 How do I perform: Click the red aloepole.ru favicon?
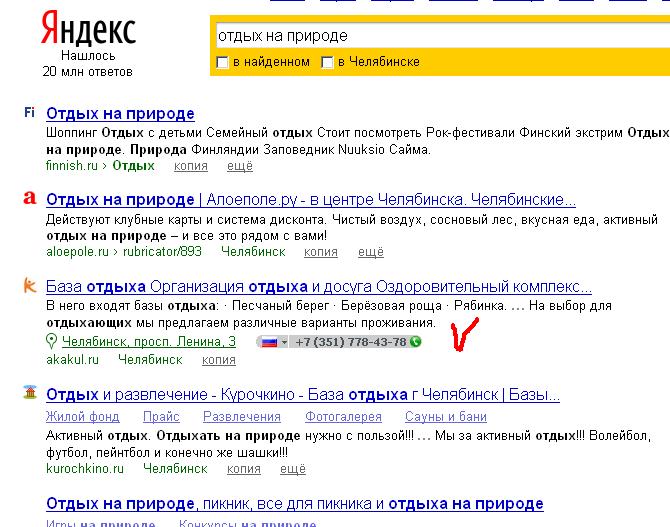pos(29,198)
